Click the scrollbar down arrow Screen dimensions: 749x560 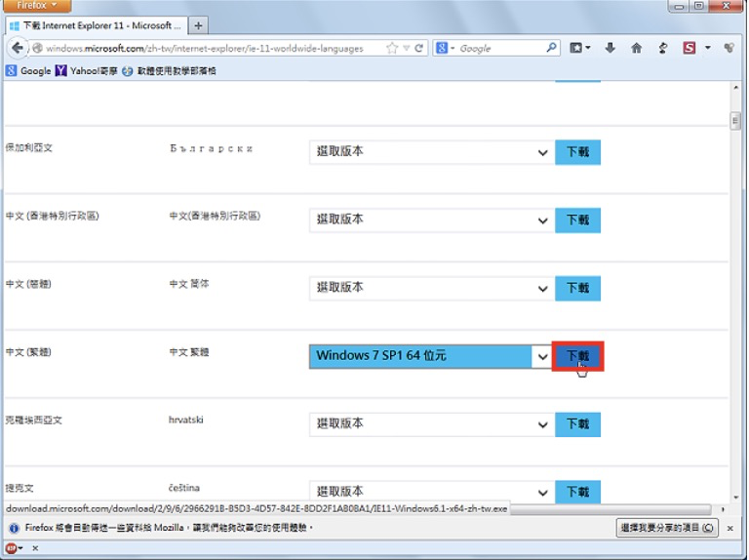point(735,498)
